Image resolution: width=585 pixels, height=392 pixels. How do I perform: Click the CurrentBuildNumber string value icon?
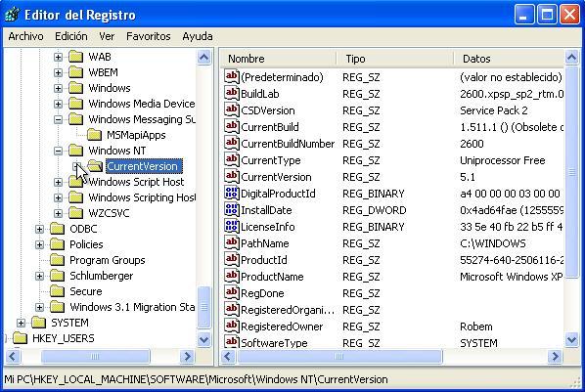pos(231,144)
